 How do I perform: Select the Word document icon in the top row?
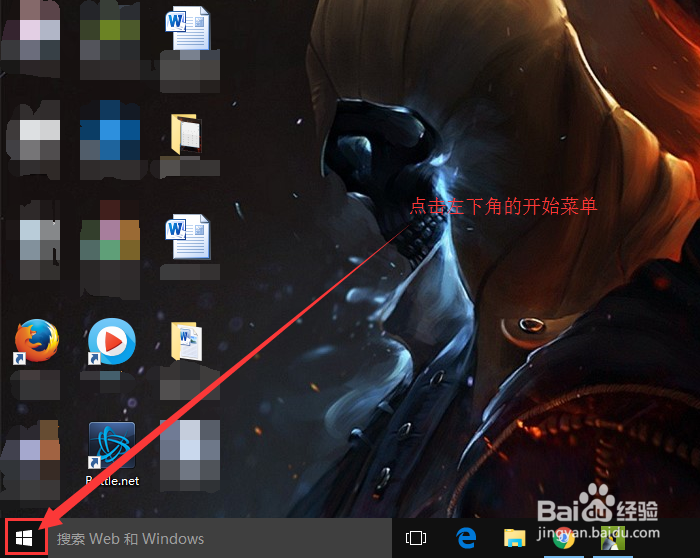pyautogui.click(x=188, y=28)
